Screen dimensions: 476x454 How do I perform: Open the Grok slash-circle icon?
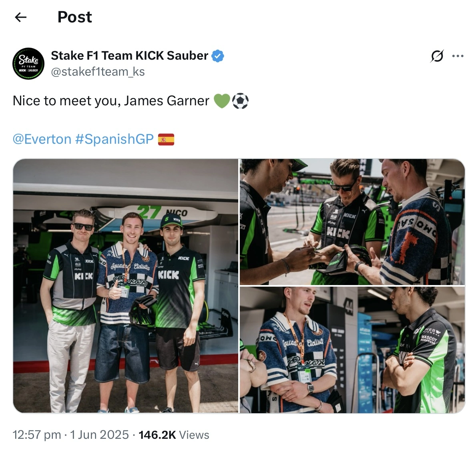[x=437, y=56]
